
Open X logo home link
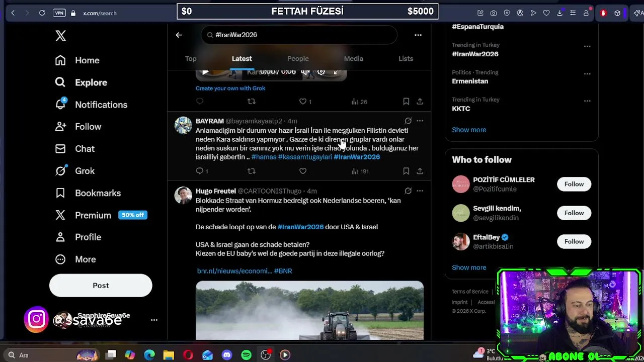pos(61,36)
